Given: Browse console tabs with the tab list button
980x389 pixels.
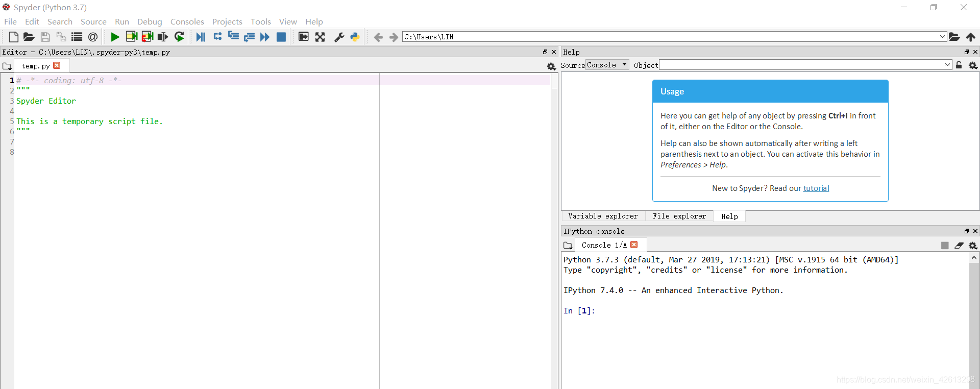Looking at the screenshot, I should point(568,246).
